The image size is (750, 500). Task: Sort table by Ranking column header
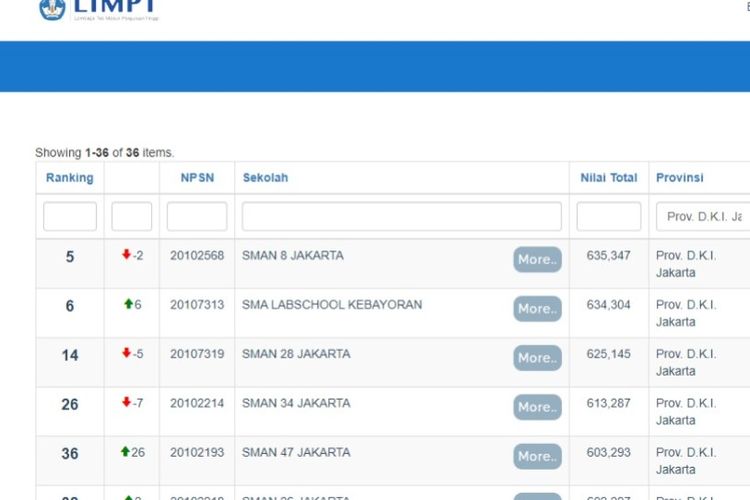click(x=70, y=177)
